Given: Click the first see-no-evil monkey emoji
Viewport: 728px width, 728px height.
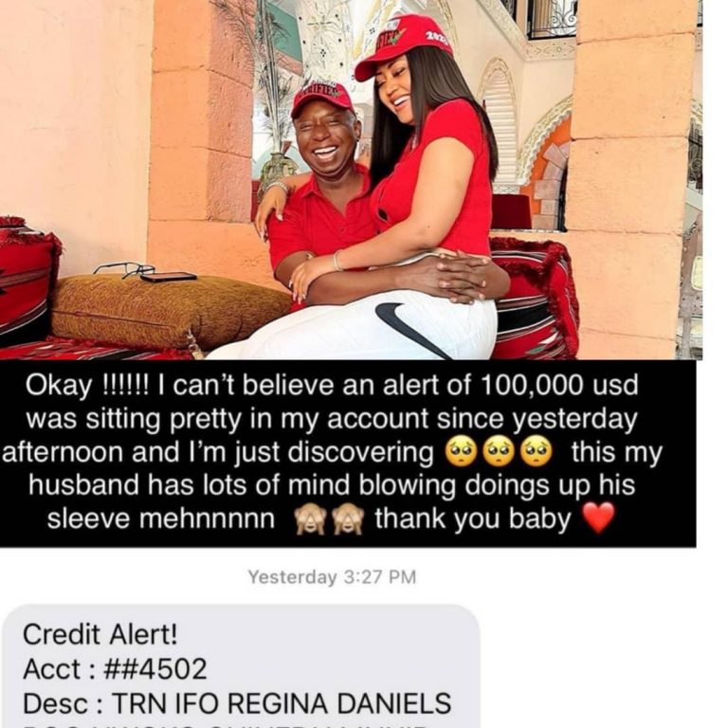Looking at the screenshot, I should [x=310, y=519].
